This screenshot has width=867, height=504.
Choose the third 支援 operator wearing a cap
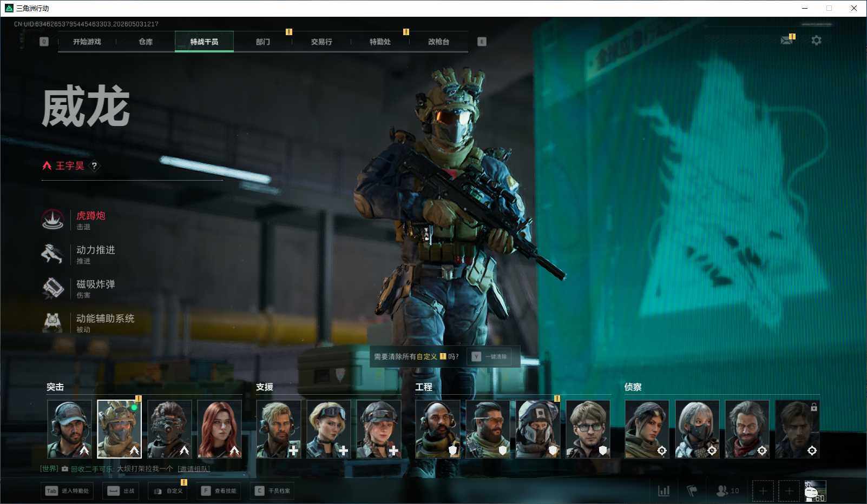pos(379,429)
